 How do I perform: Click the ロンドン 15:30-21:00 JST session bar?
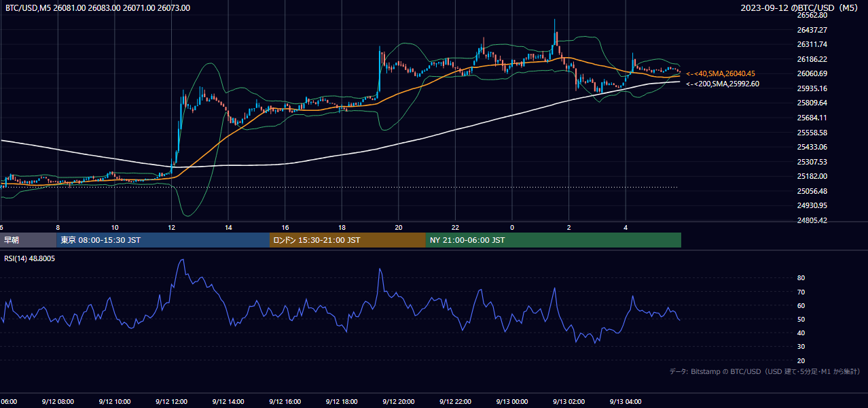(348, 240)
